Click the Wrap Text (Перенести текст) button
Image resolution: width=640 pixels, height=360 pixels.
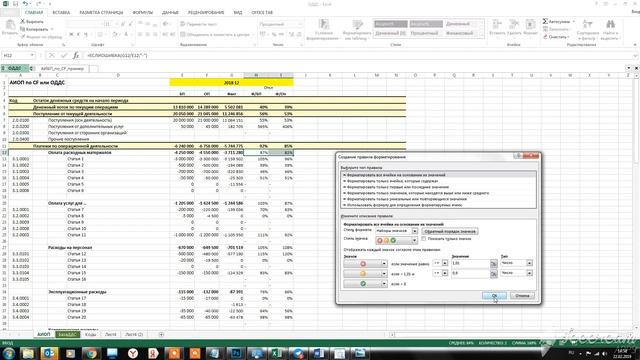(198, 24)
